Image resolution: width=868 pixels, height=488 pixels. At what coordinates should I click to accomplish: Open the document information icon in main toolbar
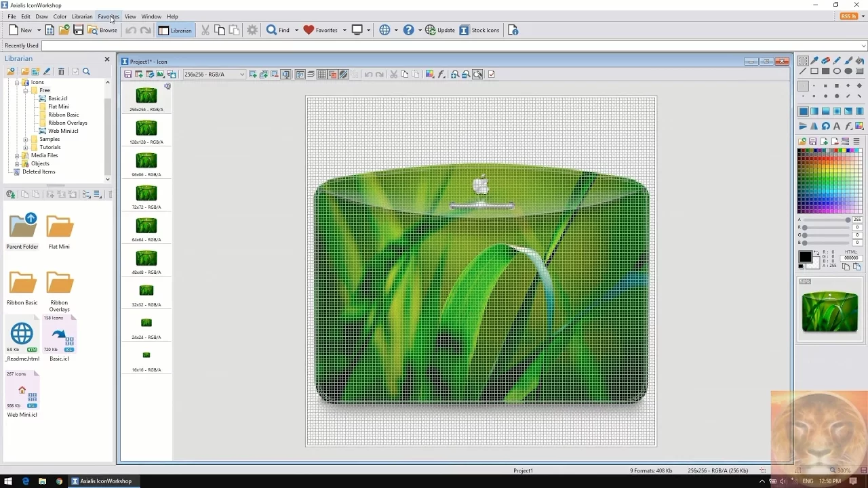tap(513, 30)
